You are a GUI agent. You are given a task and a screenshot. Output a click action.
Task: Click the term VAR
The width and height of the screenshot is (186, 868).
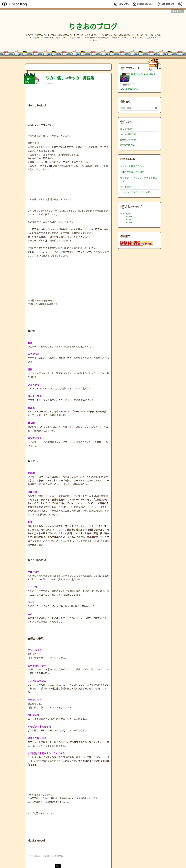(x=30, y=614)
